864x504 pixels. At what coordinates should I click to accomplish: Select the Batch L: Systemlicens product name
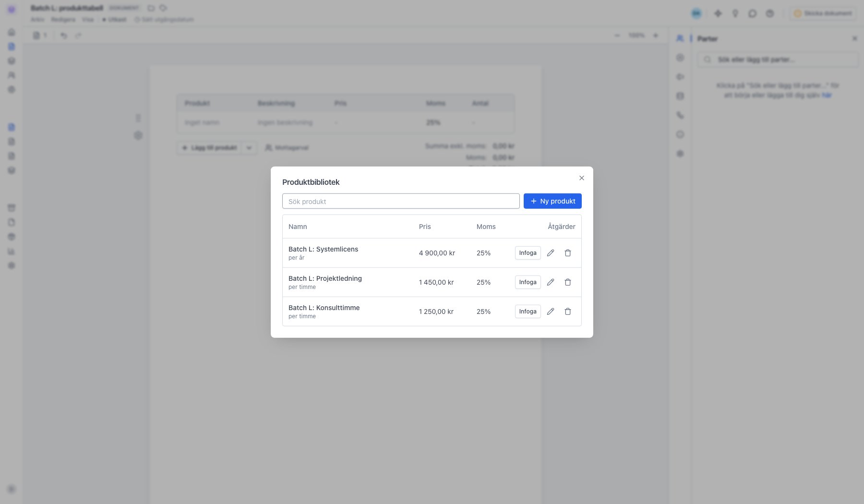pos(323,249)
